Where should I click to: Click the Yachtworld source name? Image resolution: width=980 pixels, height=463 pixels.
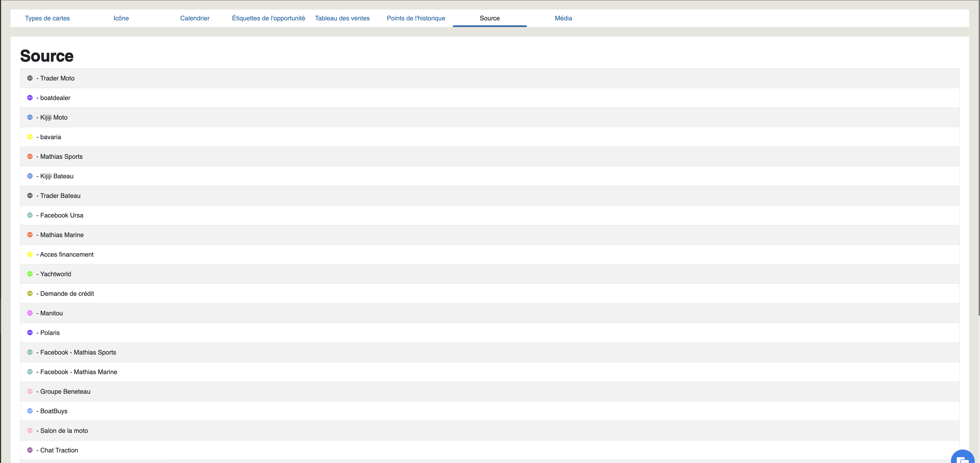click(56, 274)
